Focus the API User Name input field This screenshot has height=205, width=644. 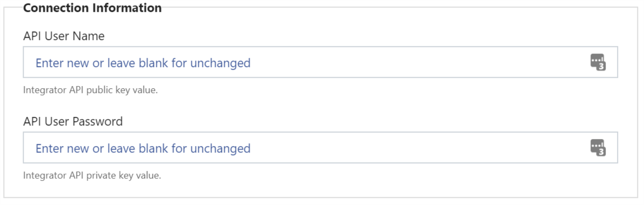tap(320, 62)
